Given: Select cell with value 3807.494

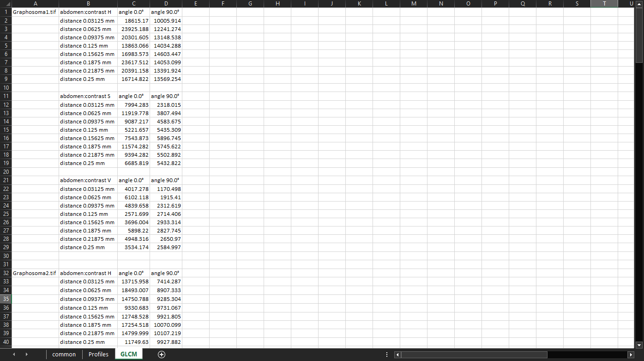Looking at the screenshot, I should [166, 113].
